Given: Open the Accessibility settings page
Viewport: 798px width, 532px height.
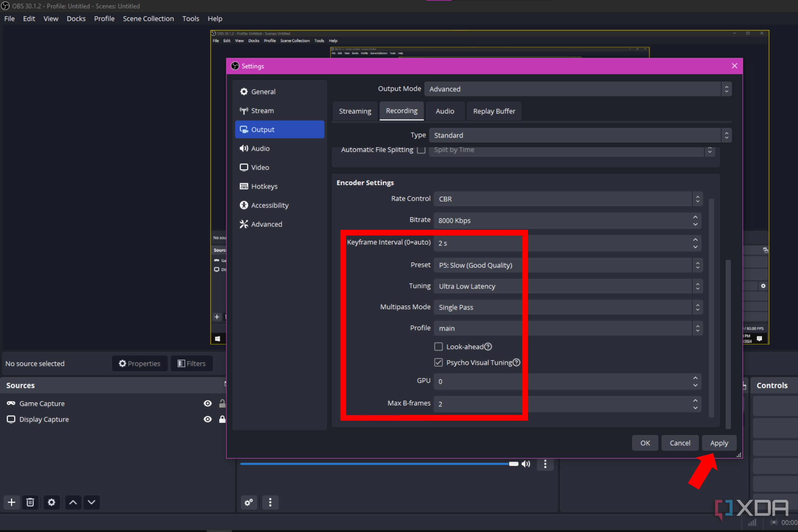Looking at the screenshot, I should 270,205.
